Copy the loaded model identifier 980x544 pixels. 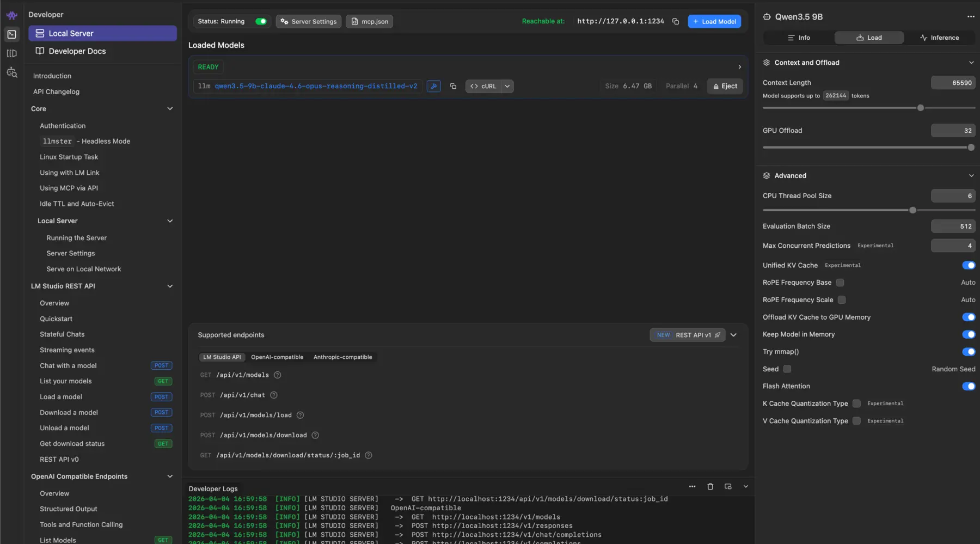click(454, 86)
